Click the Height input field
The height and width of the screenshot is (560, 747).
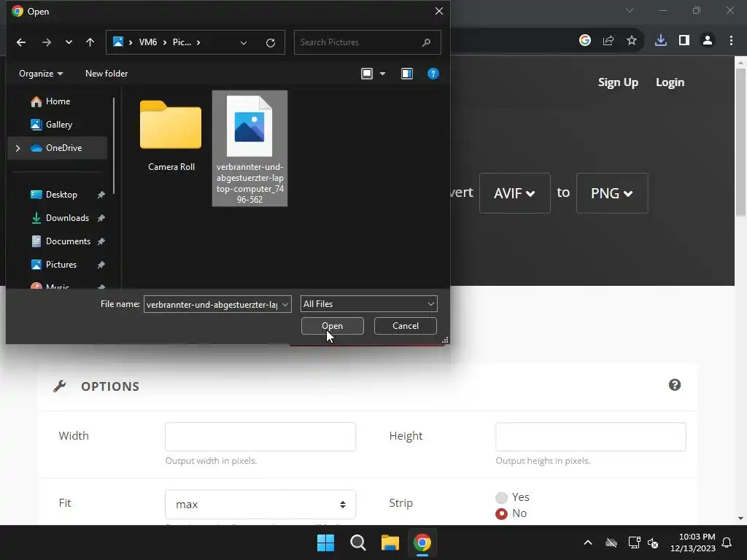pyautogui.click(x=591, y=437)
